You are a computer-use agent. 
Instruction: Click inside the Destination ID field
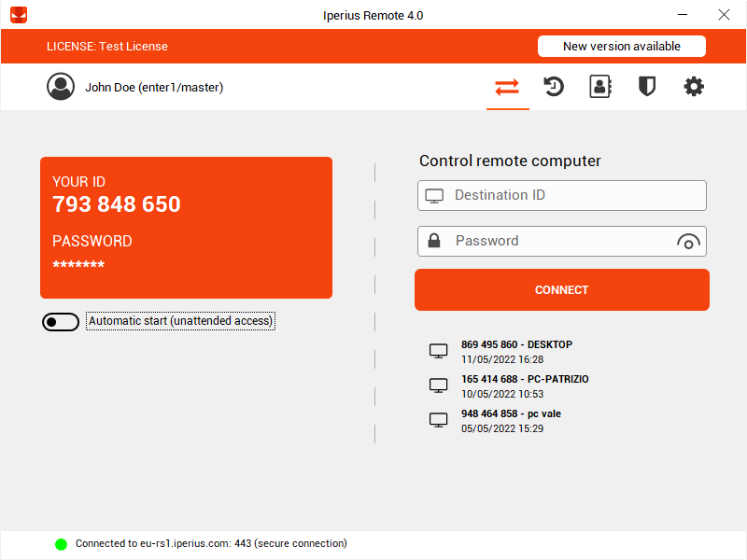[561, 195]
